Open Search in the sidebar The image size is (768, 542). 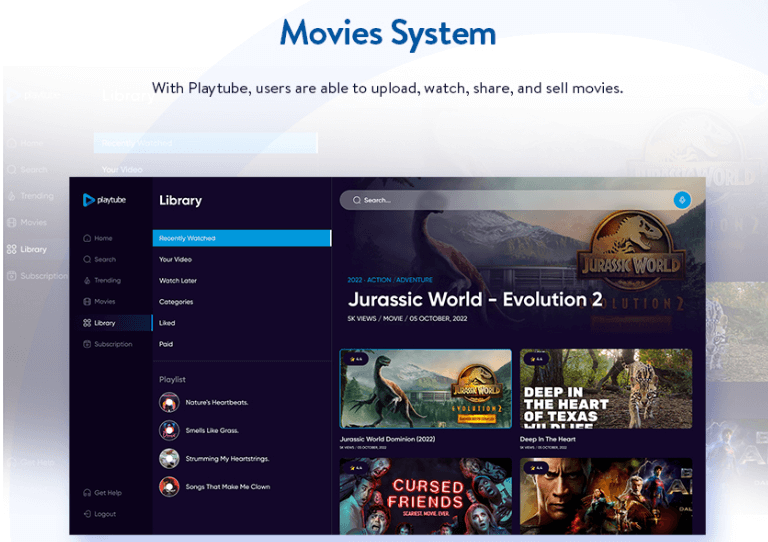99,259
